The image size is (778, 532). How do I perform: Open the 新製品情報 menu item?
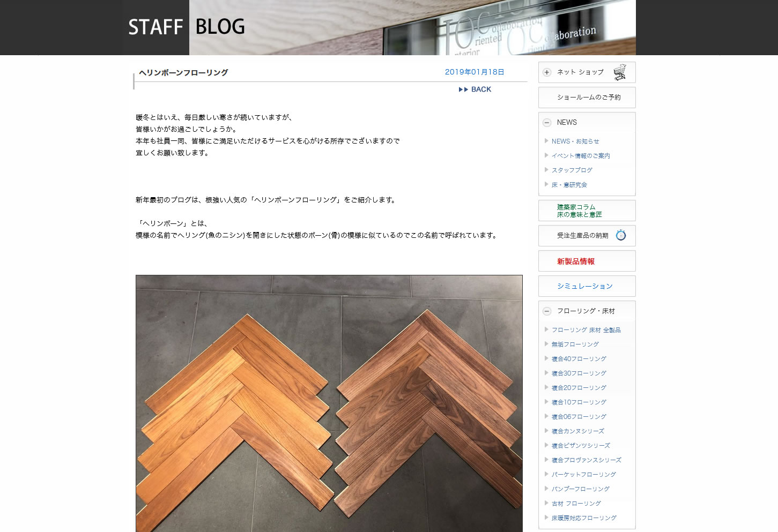(x=587, y=261)
